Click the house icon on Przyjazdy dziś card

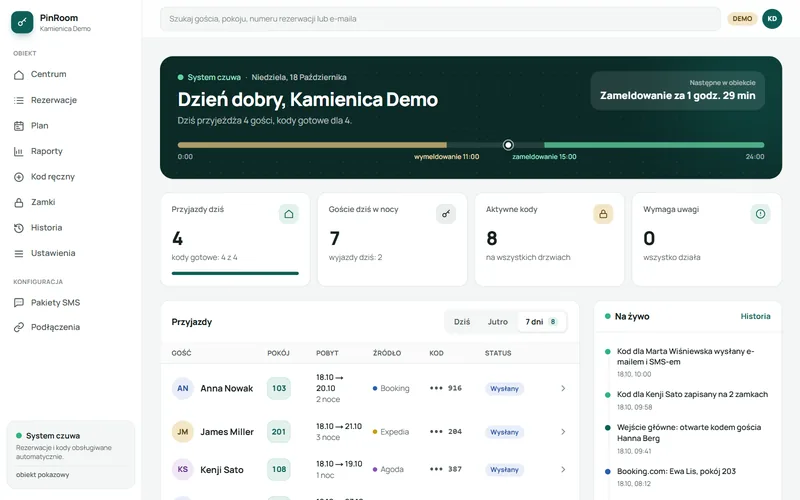[289, 214]
